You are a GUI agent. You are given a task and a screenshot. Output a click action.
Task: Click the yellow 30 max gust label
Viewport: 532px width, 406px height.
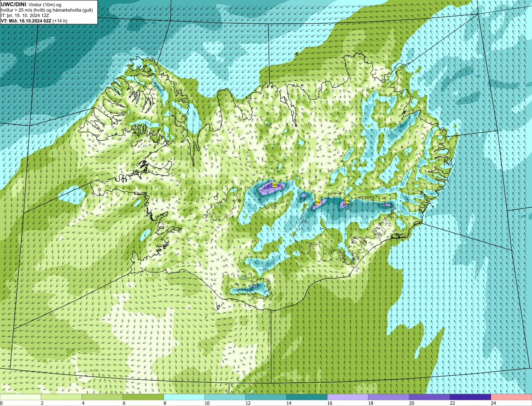point(274,185)
